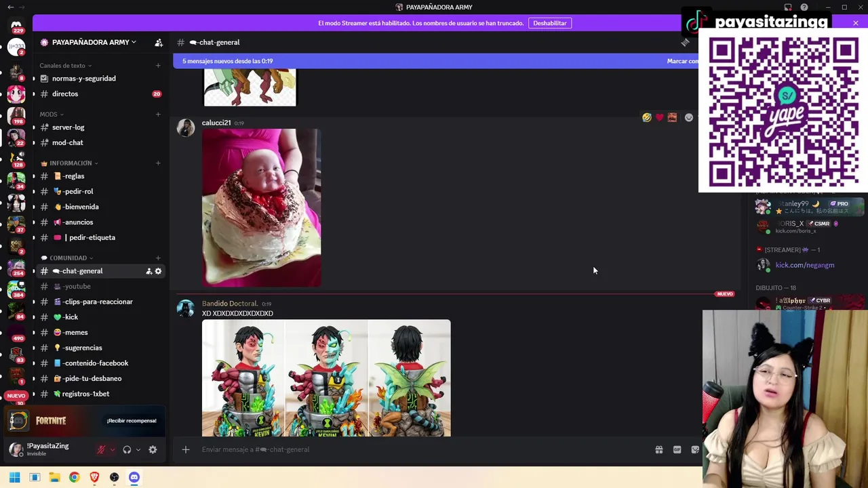Screen dimensions: 868x488
Task: Open the sugerencias channel
Action: (x=100, y=348)
